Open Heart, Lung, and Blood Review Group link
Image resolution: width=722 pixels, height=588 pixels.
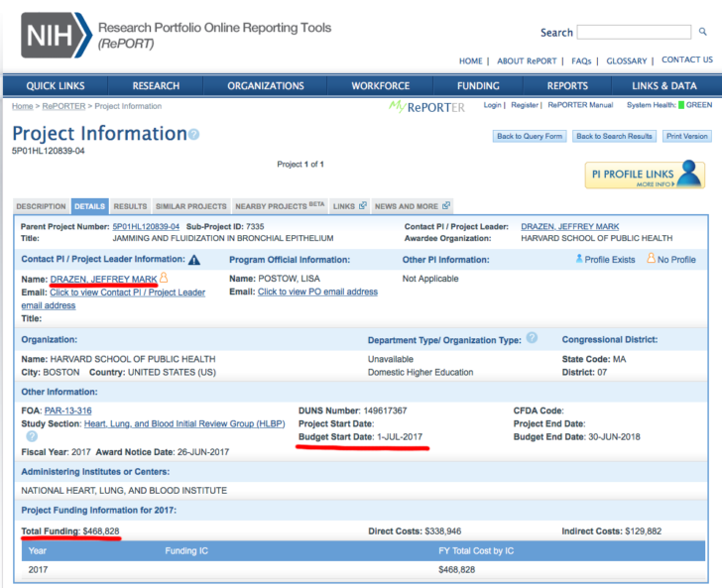(x=184, y=423)
